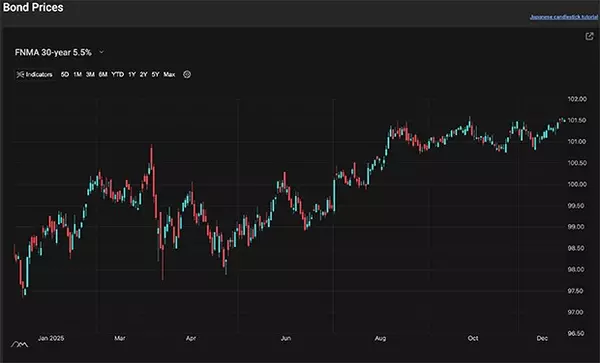Click the Jan 2025 date axis label
The image size is (600, 363).
[x=51, y=338]
